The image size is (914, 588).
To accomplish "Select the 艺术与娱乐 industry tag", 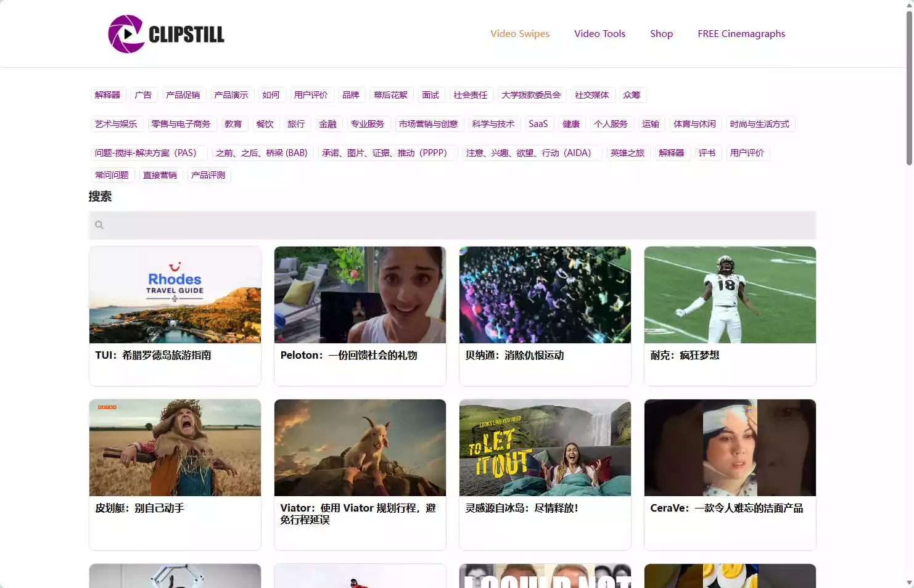I will click(x=116, y=124).
